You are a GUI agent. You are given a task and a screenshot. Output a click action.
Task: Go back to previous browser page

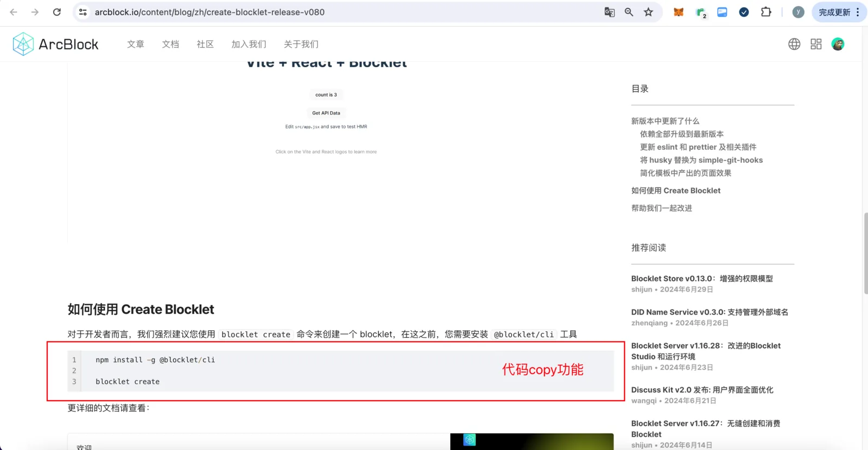pyautogui.click(x=14, y=12)
